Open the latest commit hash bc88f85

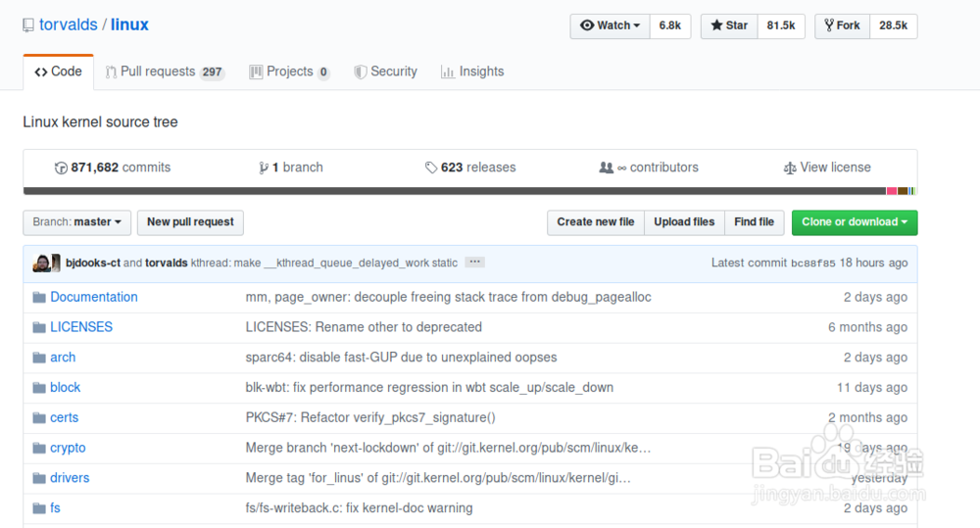tap(812, 264)
